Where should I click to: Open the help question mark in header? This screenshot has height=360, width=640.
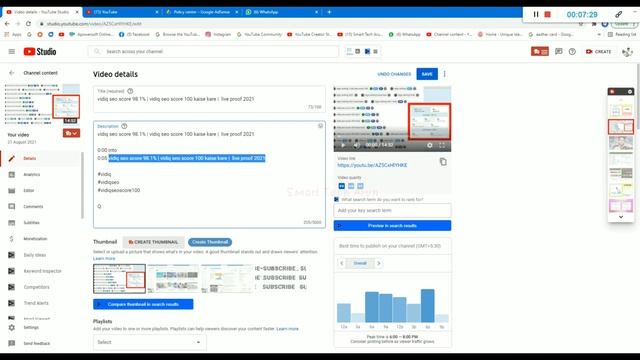[x=572, y=51]
